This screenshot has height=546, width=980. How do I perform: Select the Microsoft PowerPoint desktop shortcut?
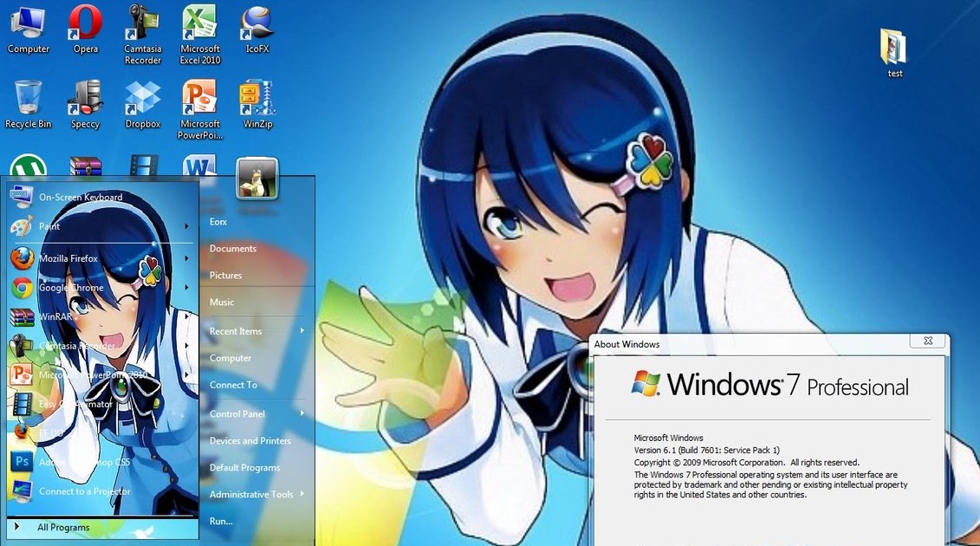coord(200,109)
